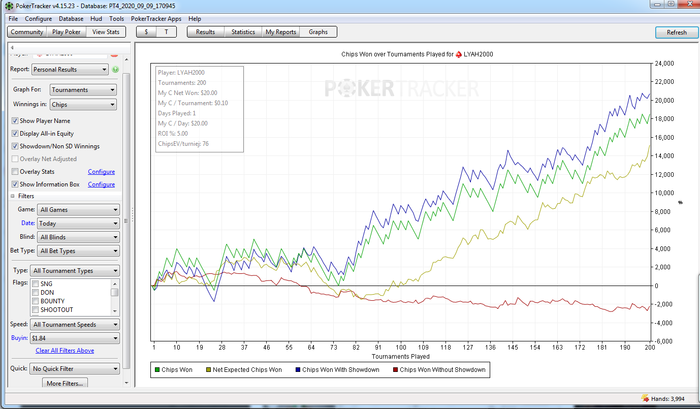Open the Graph For Tournaments dropdown

pos(83,89)
